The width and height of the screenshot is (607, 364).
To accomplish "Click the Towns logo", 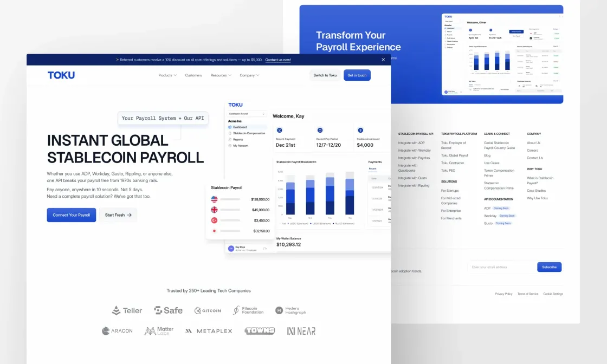I will coord(260,331).
